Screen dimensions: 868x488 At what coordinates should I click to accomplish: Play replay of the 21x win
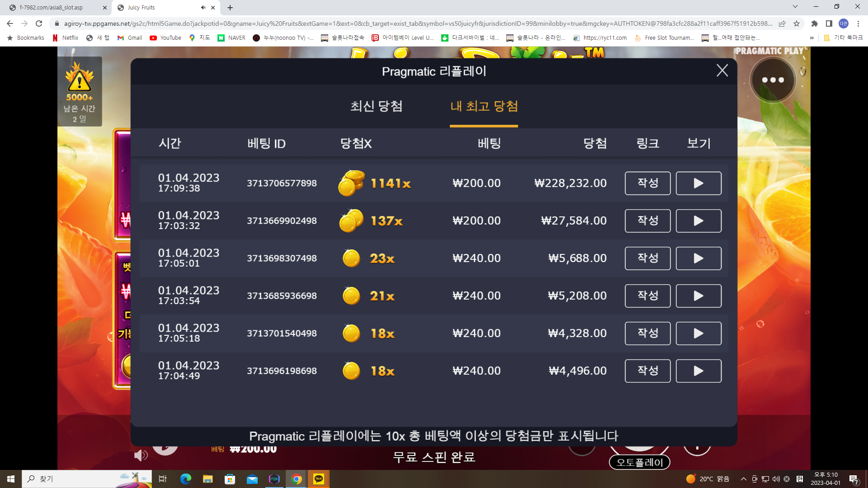click(698, 296)
